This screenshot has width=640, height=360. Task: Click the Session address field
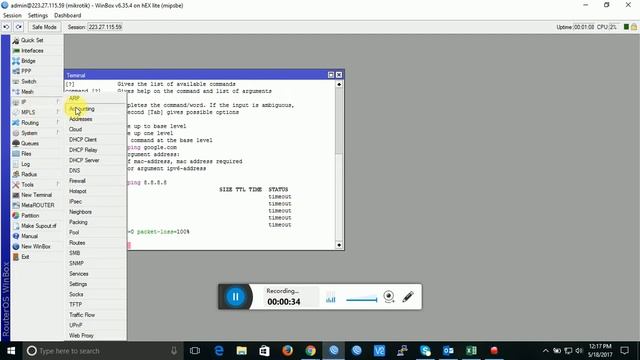pos(105,27)
